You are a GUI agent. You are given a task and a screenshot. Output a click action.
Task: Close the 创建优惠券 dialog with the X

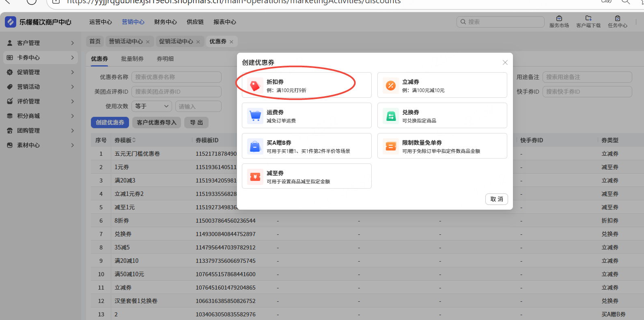click(x=505, y=62)
